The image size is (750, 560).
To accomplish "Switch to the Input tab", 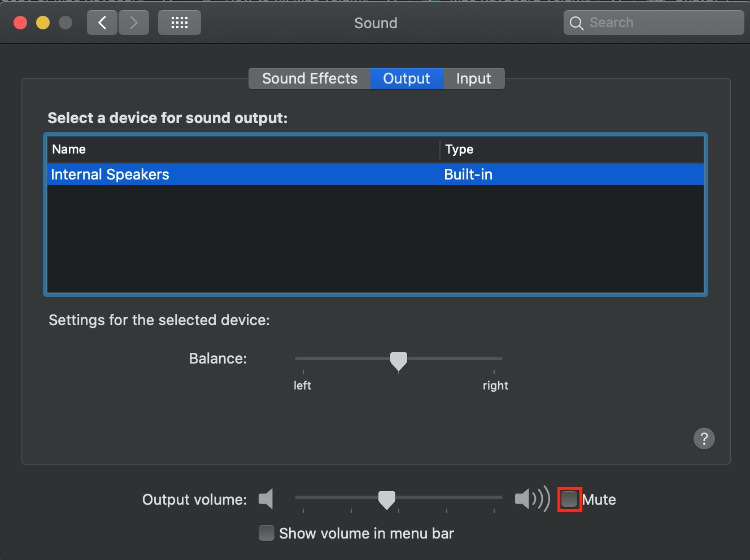I will pos(474,78).
